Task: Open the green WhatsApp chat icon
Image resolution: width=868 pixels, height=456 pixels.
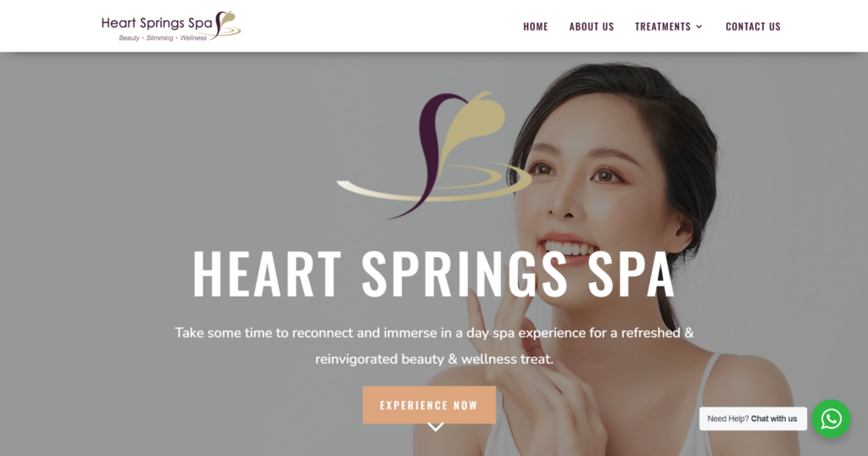Action: click(x=831, y=419)
